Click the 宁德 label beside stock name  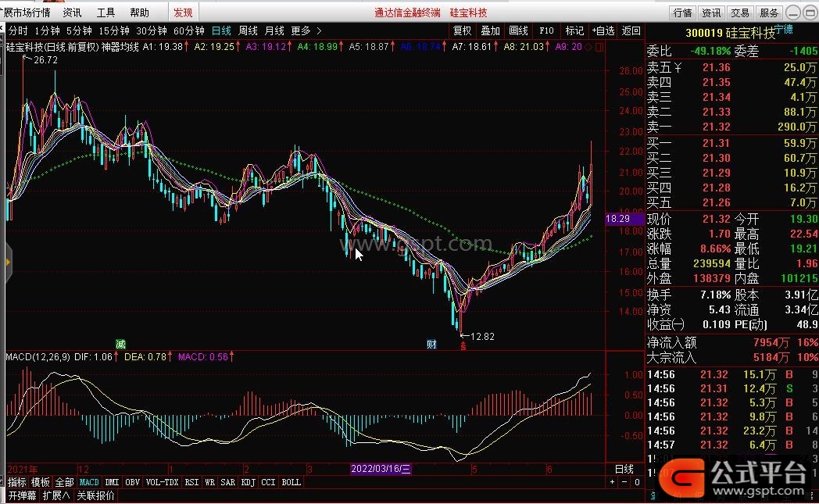pyautogui.click(x=784, y=29)
